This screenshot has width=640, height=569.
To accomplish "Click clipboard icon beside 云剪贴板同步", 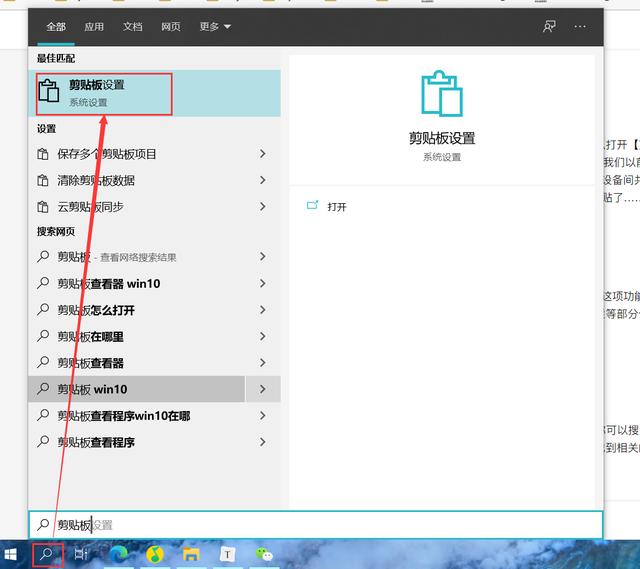I will coord(43,207).
